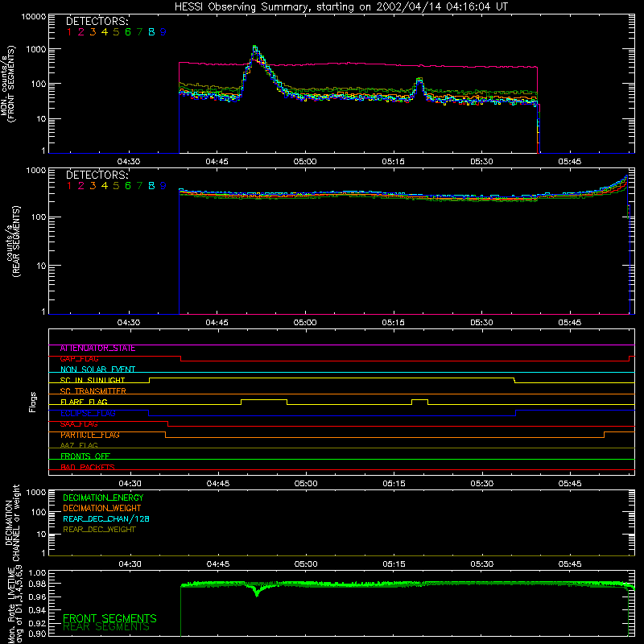Click DETECTORS: label in rear segments panel
The height and width of the screenshot is (644, 644).
pyautogui.click(x=97, y=175)
